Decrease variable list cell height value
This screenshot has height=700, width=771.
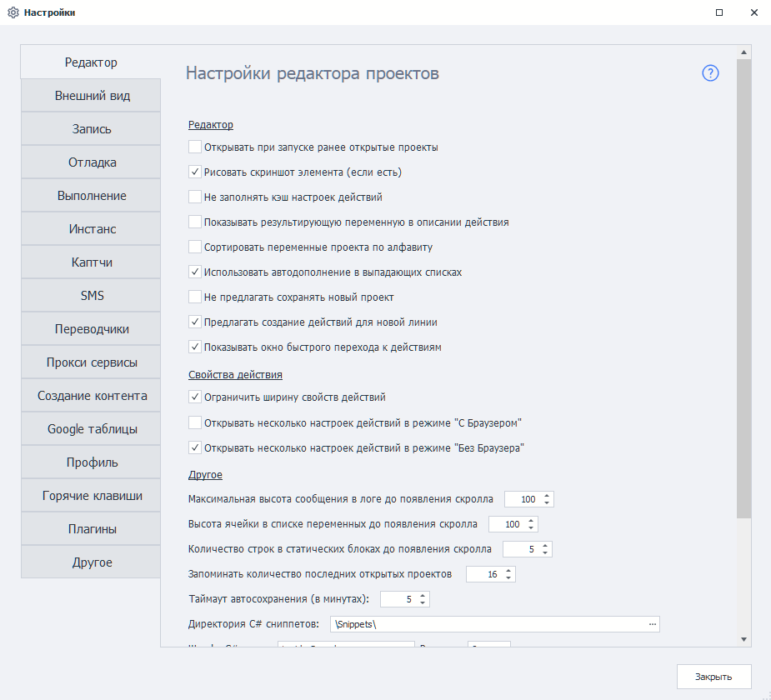coord(531,528)
